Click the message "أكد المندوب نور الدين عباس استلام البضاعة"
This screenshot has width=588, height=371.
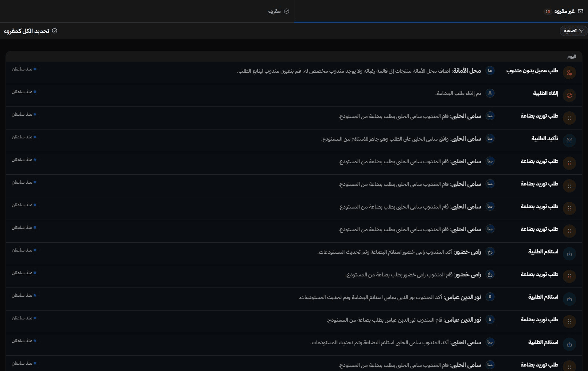coord(370,297)
